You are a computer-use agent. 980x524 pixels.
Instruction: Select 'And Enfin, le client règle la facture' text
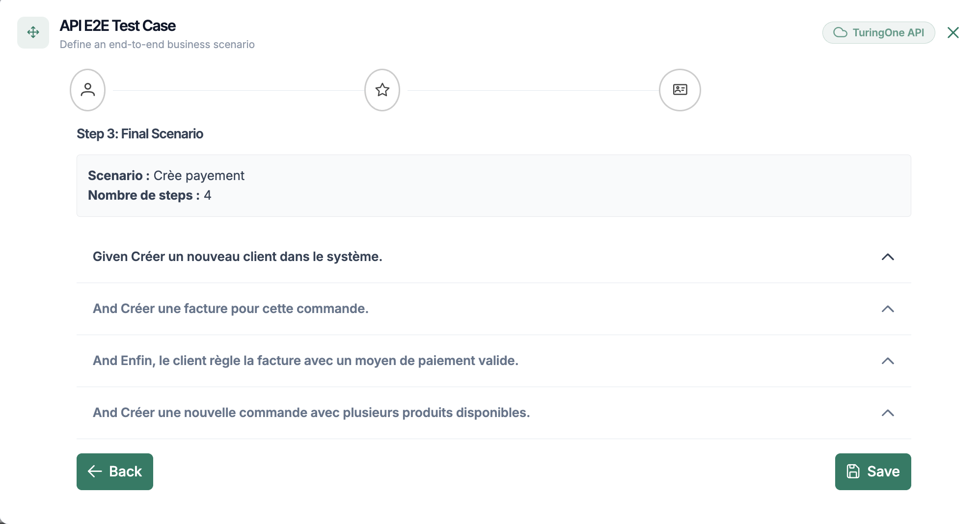click(305, 361)
